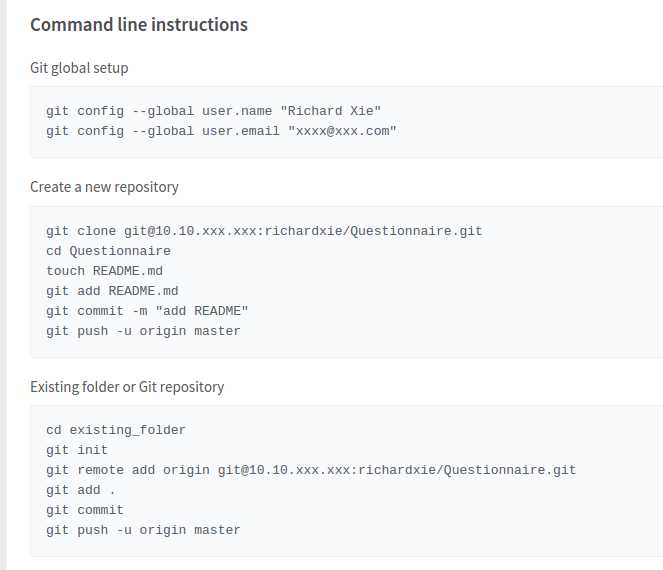Click the git config user.email line
The image size is (663, 570).
(x=221, y=131)
